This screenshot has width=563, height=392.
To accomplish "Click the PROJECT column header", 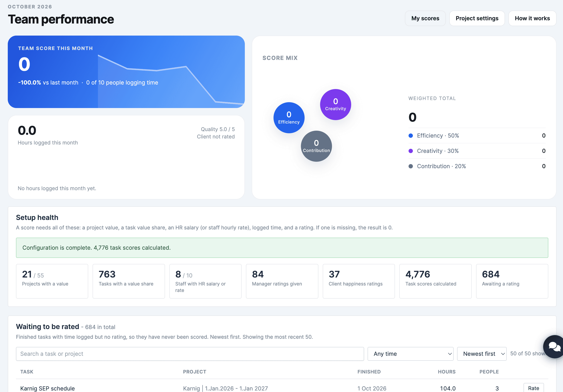I will [x=194, y=372].
